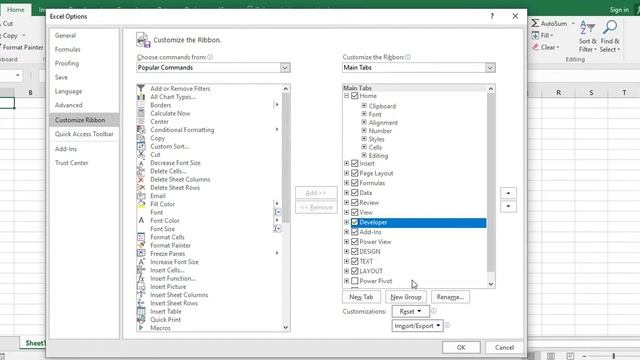Collapse the Home tab tree node
Image resolution: width=640 pixels, height=360 pixels.
pyautogui.click(x=347, y=96)
